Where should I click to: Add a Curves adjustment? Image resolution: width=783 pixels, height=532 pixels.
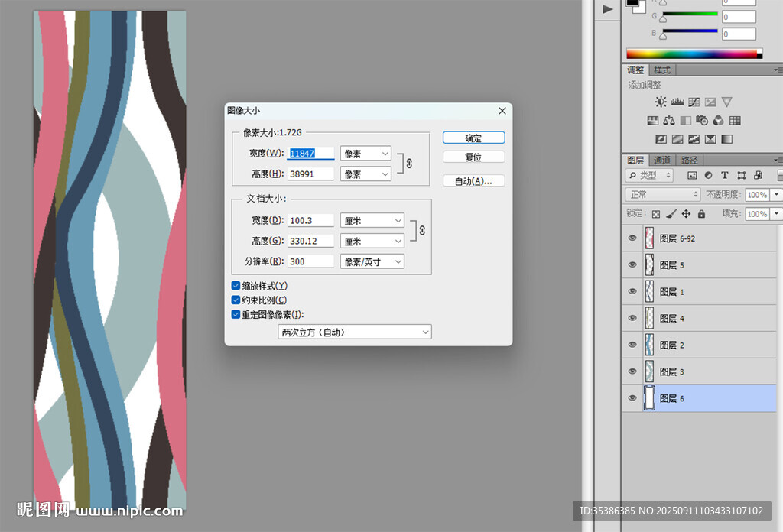[694, 102]
